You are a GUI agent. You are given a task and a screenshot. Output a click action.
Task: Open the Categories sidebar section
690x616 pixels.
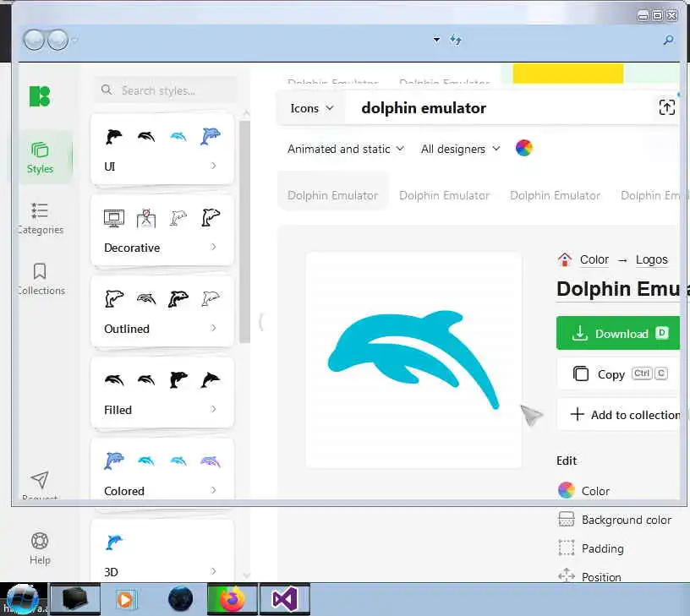pos(40,219)
